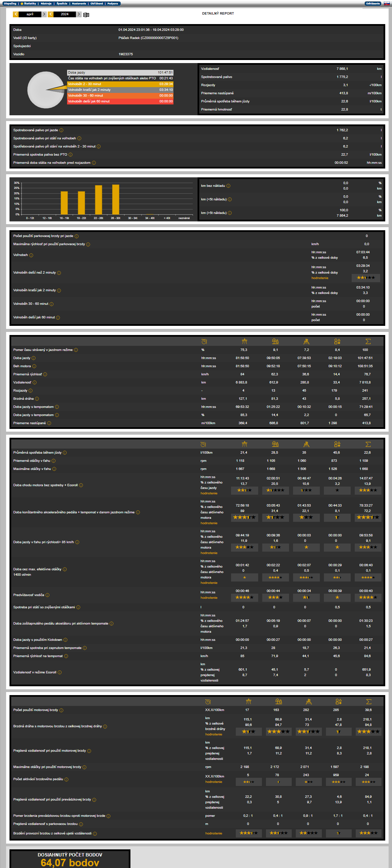Click the orange Volnoběh 2 - 30 minut legend row

click(120, 84)
